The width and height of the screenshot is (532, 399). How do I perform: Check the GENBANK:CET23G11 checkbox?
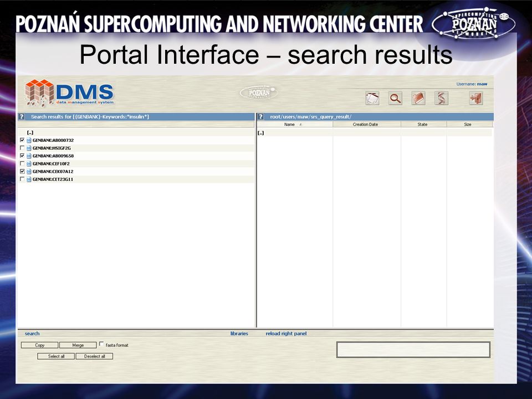point(22,179)
